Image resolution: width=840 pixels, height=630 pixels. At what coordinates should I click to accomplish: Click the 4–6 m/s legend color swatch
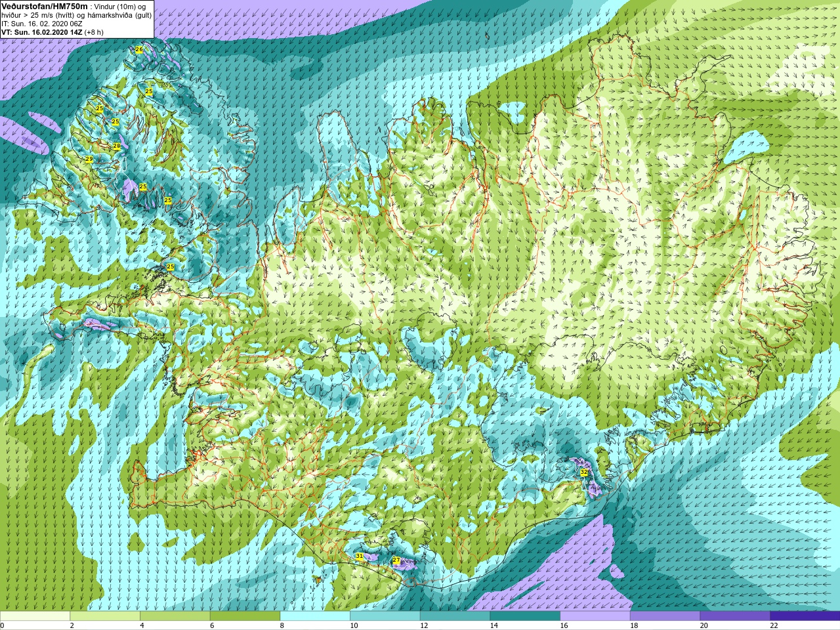pos(175,616)
